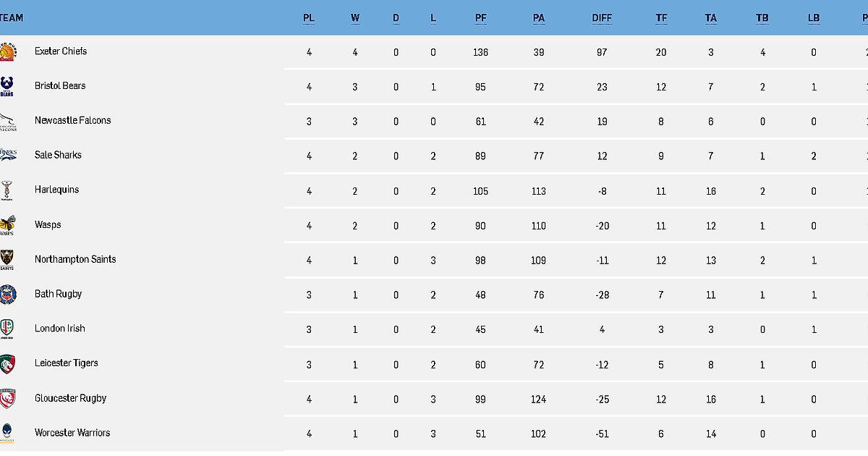The height and width of the screenshot is (456, 868).
Task: Click the Leicester Tigers logo
Action: tap(7, 364)
